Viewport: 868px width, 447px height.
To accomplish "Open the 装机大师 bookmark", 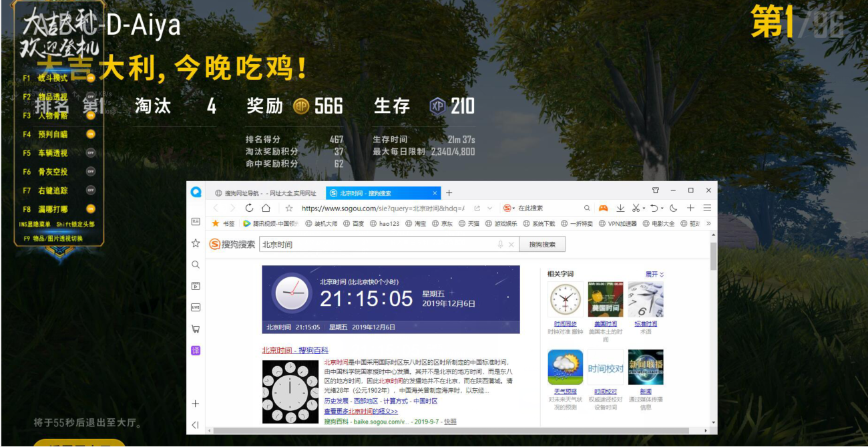I will 321,224.
